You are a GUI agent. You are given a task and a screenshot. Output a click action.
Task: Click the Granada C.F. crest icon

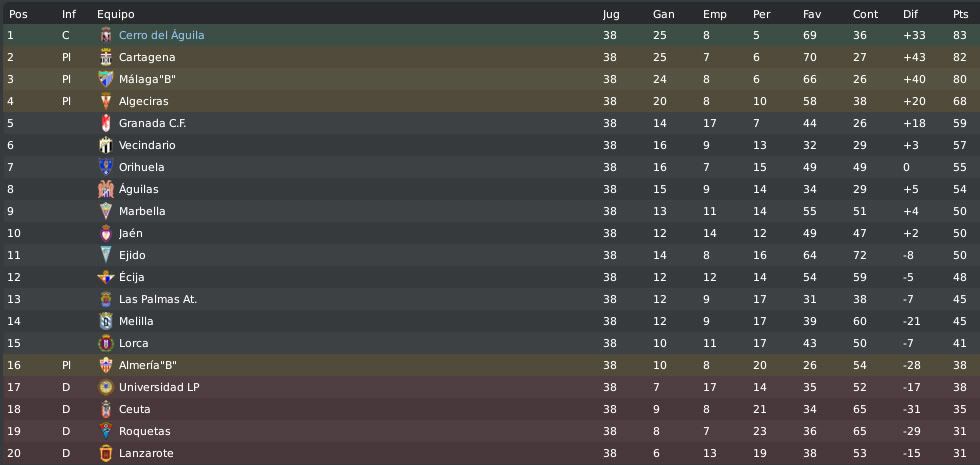[106, 123]
